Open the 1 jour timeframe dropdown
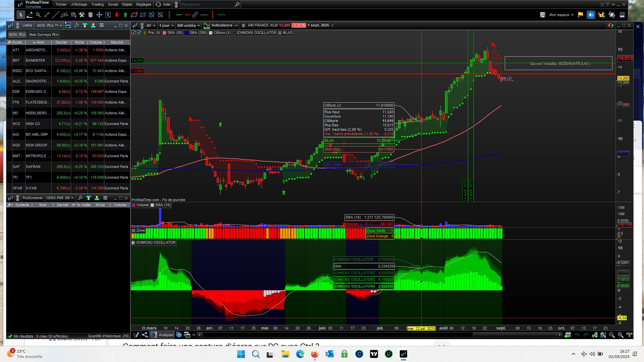 166,25
